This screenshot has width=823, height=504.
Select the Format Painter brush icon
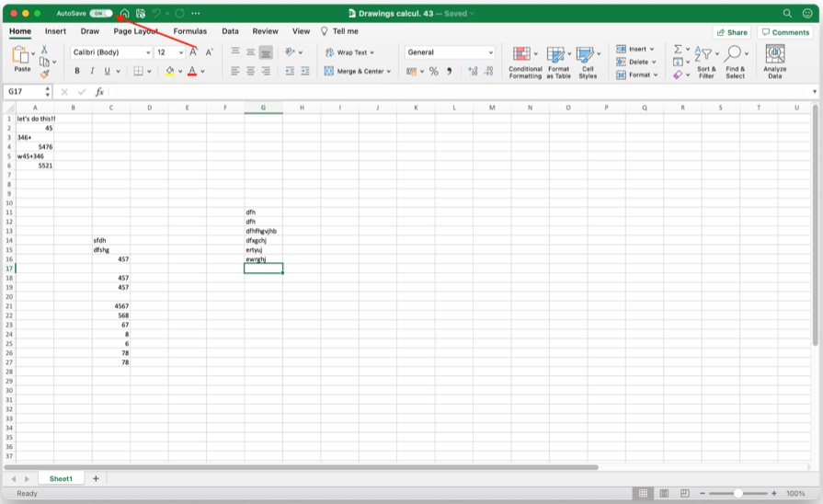tap(44, 74)
